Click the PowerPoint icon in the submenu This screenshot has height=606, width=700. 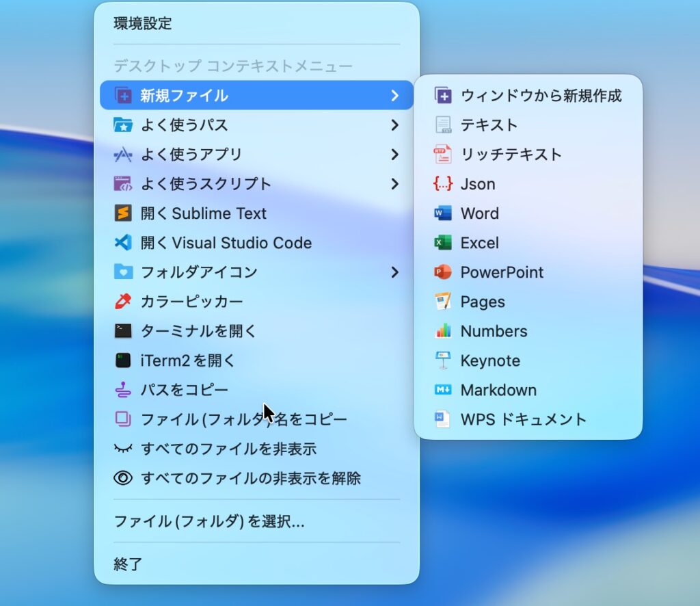coord(443,272)
